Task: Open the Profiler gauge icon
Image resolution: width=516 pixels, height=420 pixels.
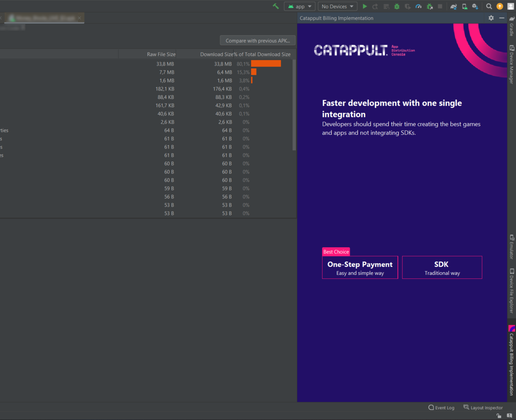Action: [418, 6]
